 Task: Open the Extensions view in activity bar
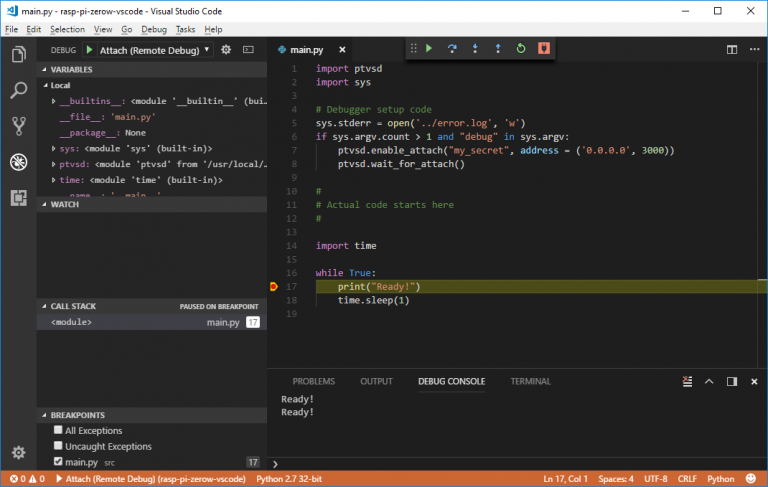click(x=18, y=197)
